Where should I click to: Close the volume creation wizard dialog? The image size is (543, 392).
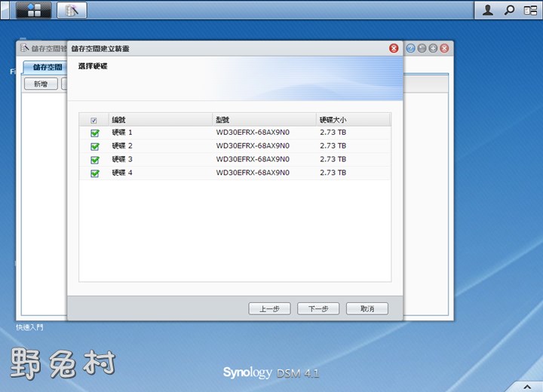tap(394, 48)
